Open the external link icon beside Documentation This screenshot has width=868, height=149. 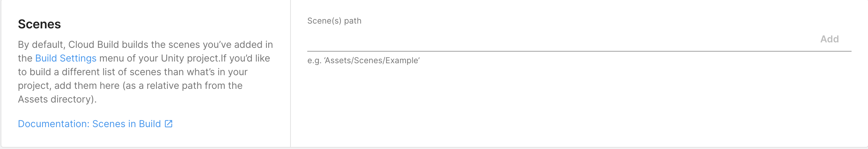point(169,124)
